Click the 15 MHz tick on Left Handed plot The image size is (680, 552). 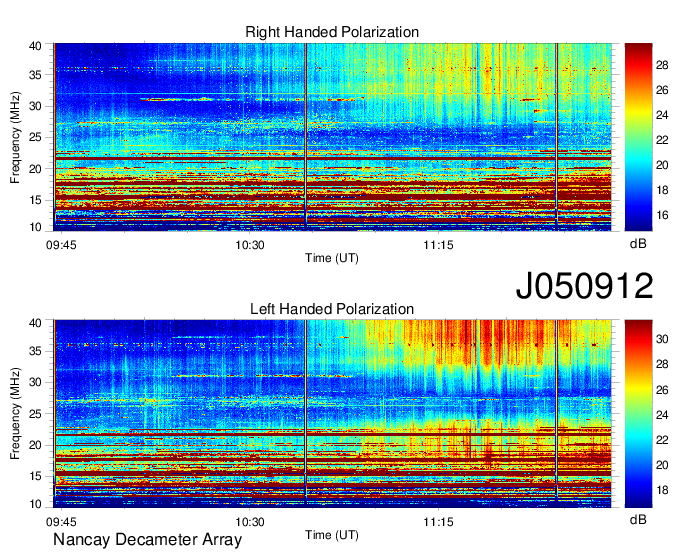click(x=35, y=476)
